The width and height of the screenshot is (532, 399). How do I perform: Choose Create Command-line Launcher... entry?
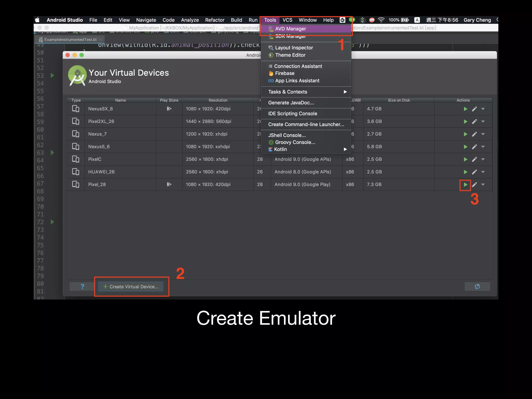click(306, 124)
